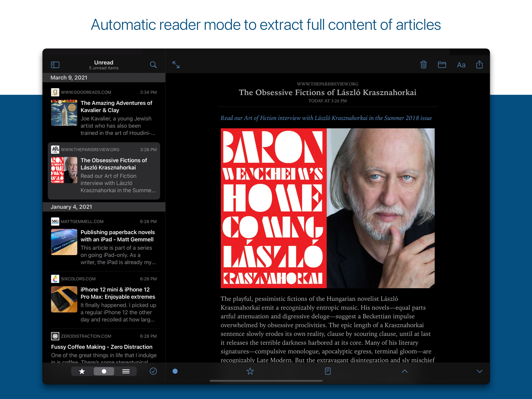Image resolution: width=532 pixels, height=399 pixels.
Task: Select the Unread filter segment
Action: pos(104,371)
